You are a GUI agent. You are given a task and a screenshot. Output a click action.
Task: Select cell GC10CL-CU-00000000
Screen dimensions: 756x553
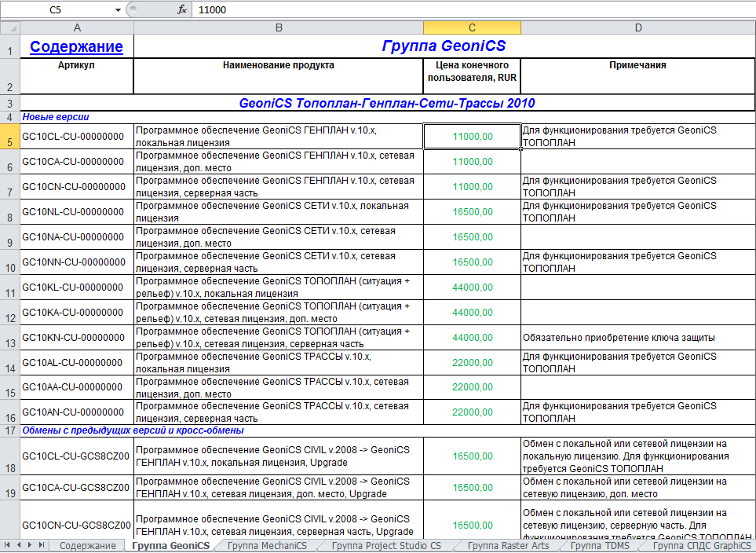coord(77,136)
